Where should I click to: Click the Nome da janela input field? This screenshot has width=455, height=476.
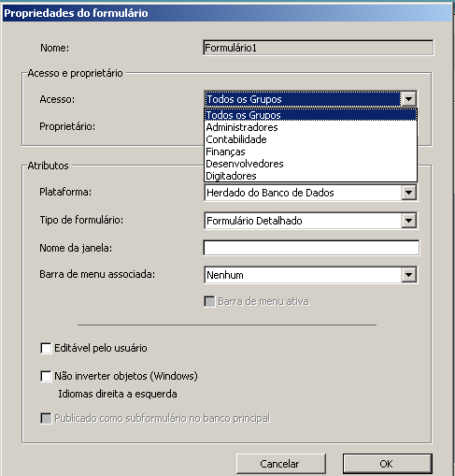(x=311, y=248)
